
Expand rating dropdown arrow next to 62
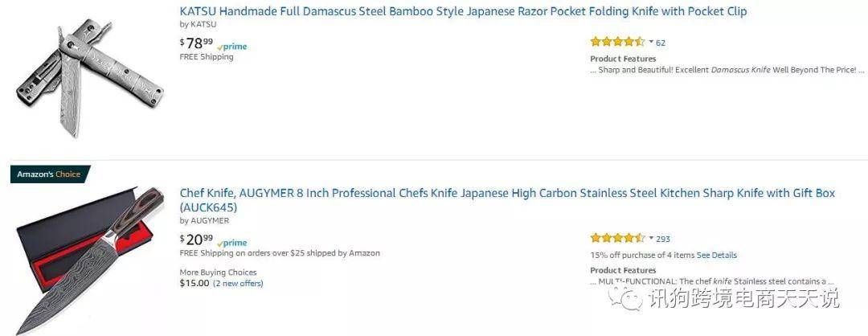click(651, 42)
